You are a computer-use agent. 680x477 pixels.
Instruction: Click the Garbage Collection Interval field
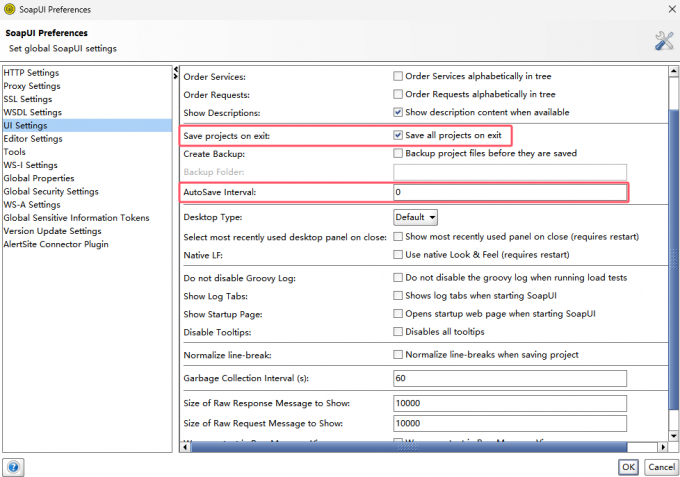510,378
